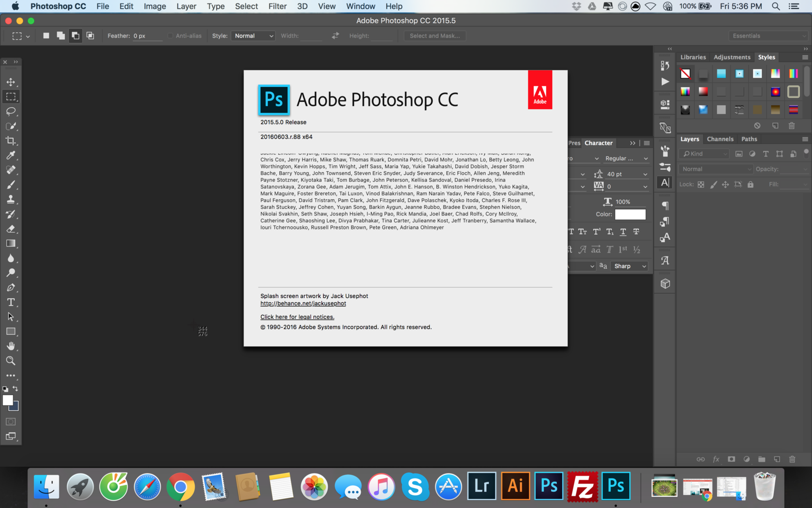Viewport: 812px width, 508px height.
Task: Open the Actions play panel icon
Action: 665,82
